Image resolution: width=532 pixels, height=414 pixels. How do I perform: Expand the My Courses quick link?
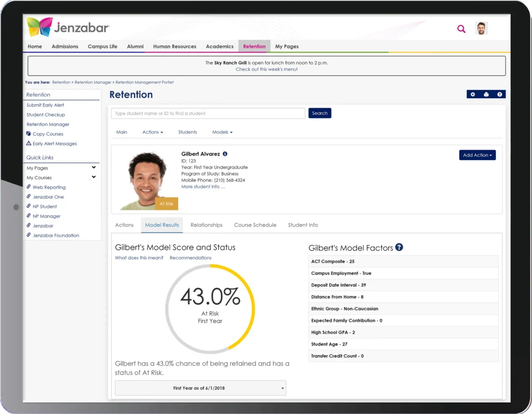click(94, 178)
